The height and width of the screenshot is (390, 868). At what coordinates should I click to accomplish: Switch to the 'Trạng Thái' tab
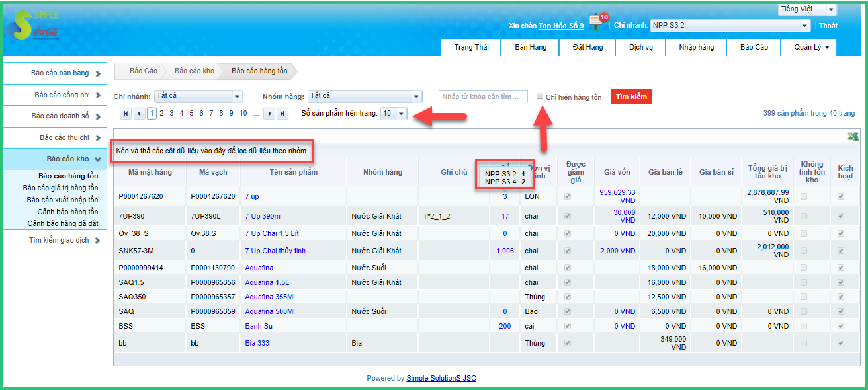pyautogui.click(x=472, y=48)
